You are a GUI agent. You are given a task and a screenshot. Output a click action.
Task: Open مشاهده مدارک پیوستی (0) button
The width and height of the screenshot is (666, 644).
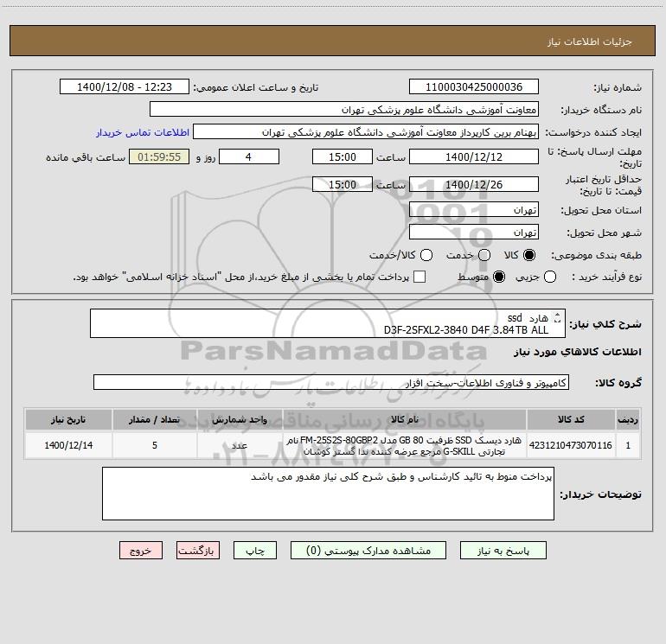368,551
